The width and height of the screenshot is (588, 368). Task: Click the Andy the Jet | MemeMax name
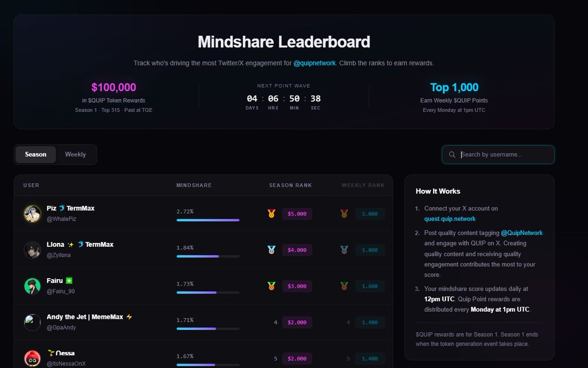(x=85, y=317)
